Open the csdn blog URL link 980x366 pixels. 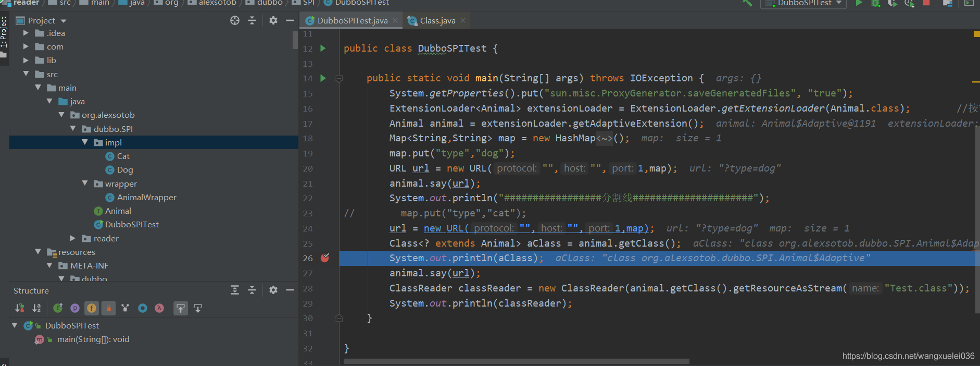908,356
